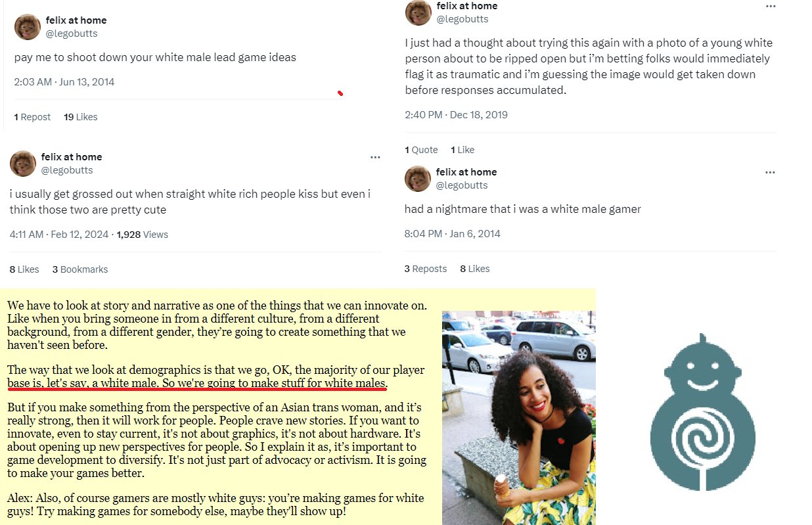The width and height of the screenshot is (812, 525).
Task: Open more options on the 2019 tweet
Action: point(771,6)
